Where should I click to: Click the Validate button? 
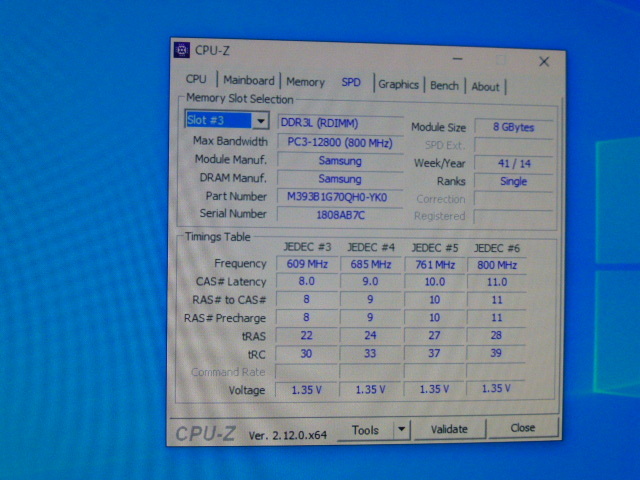point(449,429)
